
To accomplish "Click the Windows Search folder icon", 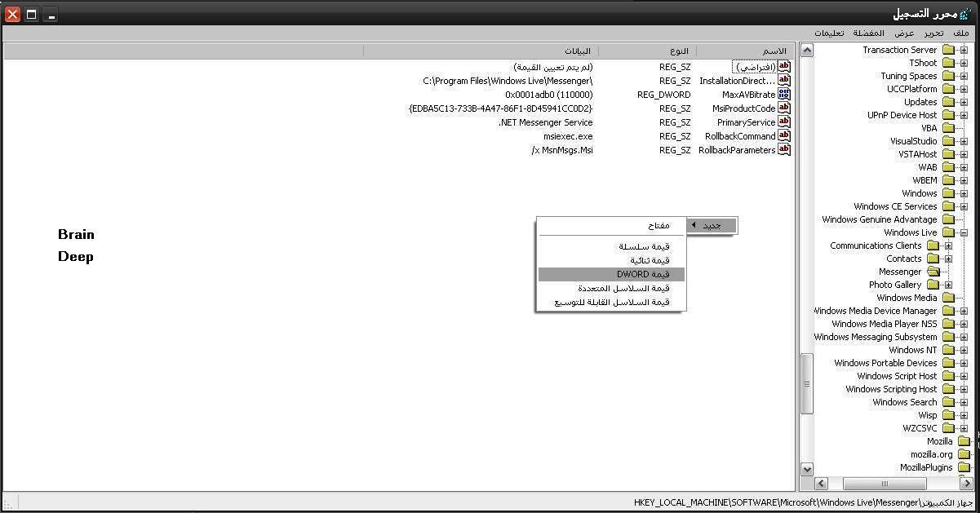I will click(948, 402).
